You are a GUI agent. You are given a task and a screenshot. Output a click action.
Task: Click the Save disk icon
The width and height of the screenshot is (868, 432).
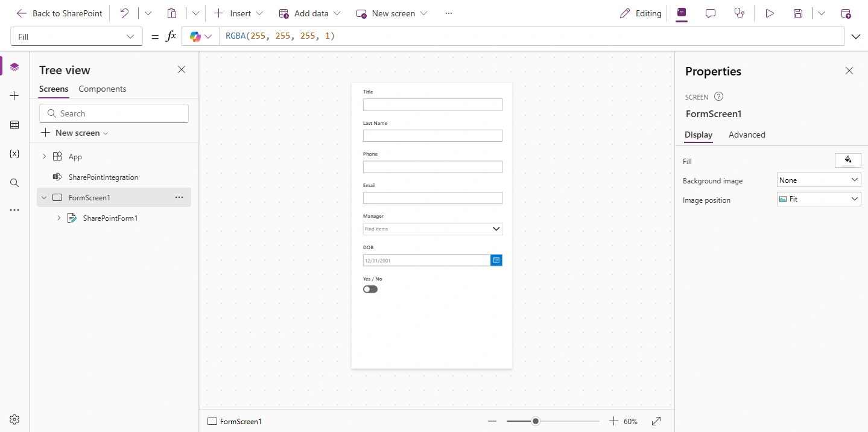[x=798, y=13]
